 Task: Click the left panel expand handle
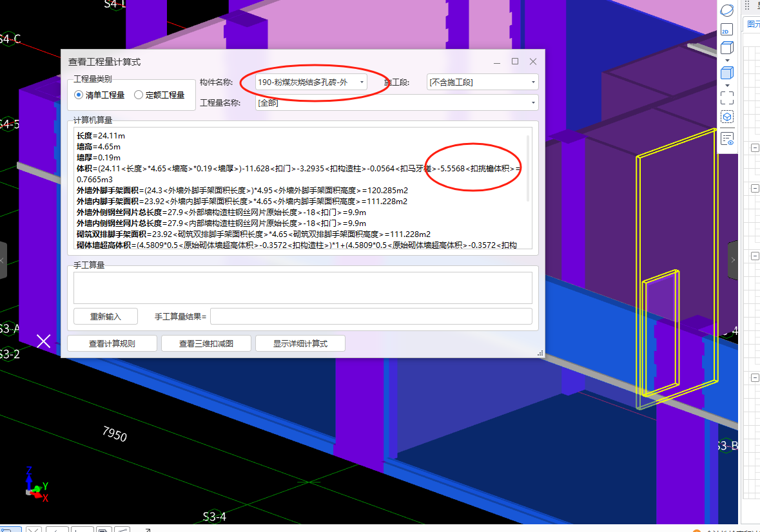tap(3, 260)
